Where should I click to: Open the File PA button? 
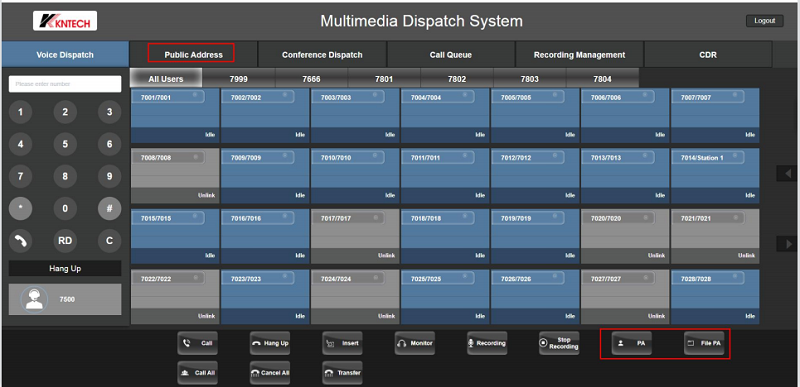(704, 343)
